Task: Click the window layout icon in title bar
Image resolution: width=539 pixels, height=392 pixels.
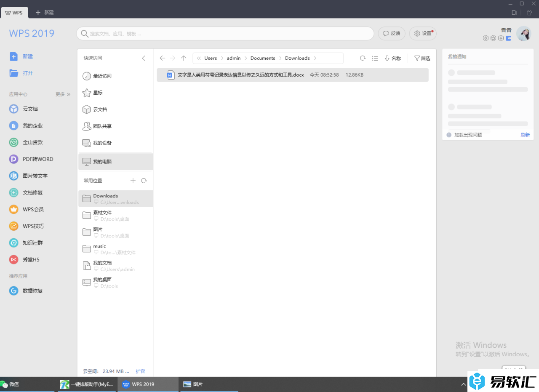Action: (x=514, y=13)
